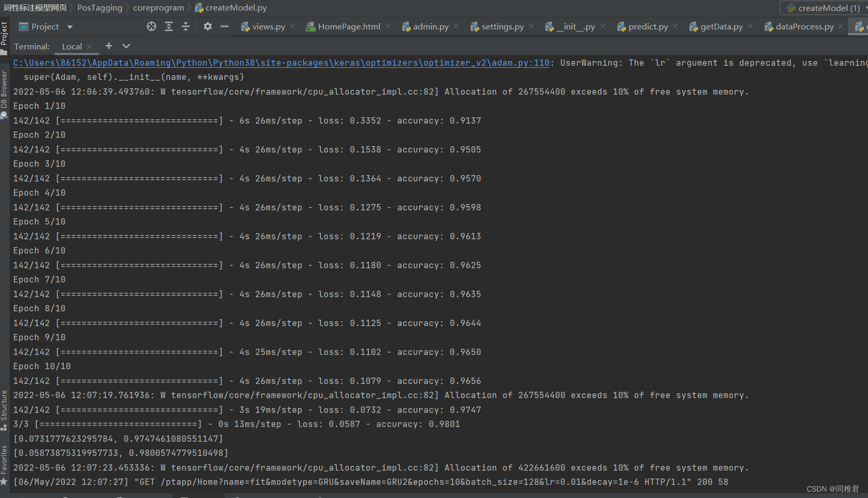Switch to the __init__.py tab
Image resolution: width=868 pixels, height=498 pixels.
pos(570,26)
